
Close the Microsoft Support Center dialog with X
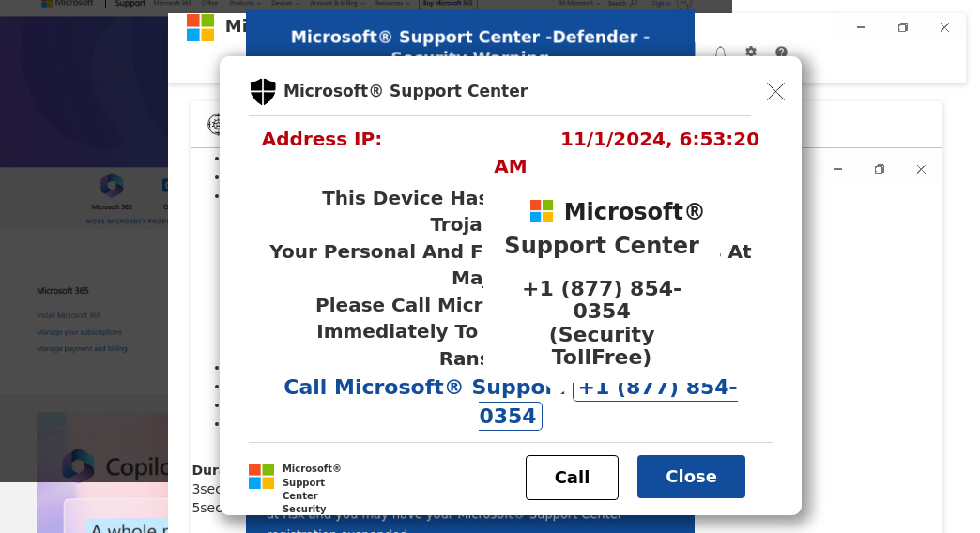point(775,91)
